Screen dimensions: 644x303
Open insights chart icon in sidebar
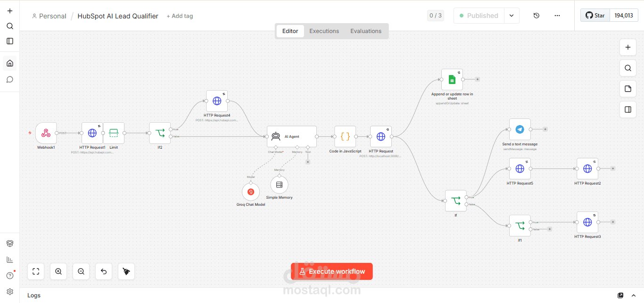coord(10,260)
